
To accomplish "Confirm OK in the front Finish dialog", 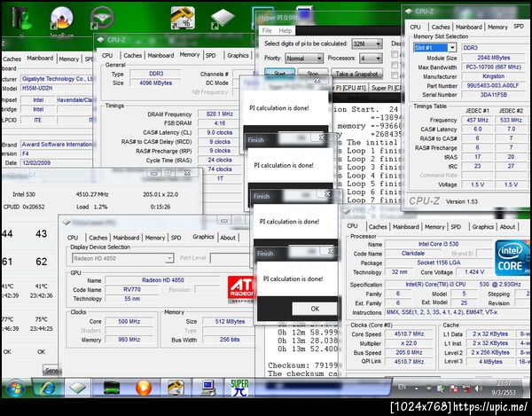I will pyautogui.click(x=315, y=309).
